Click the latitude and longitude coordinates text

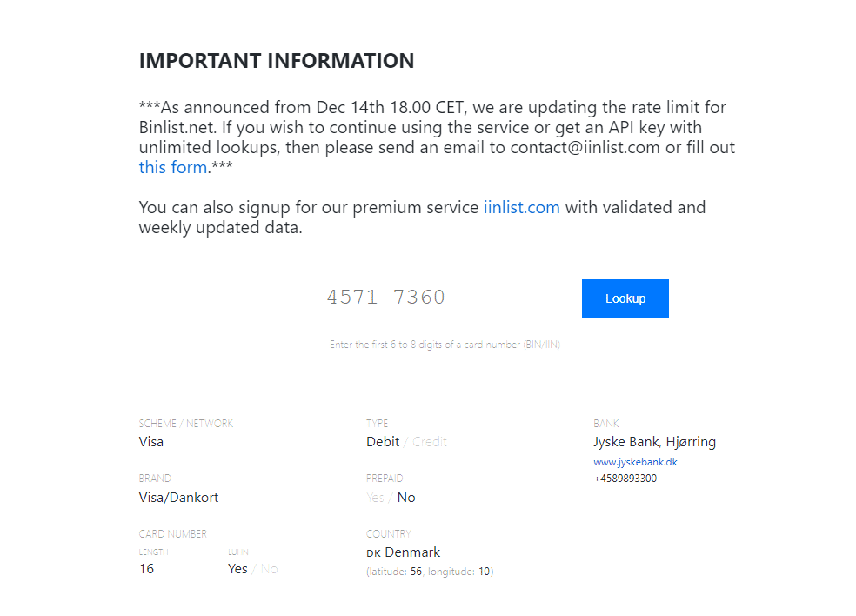tap(430, 572)
